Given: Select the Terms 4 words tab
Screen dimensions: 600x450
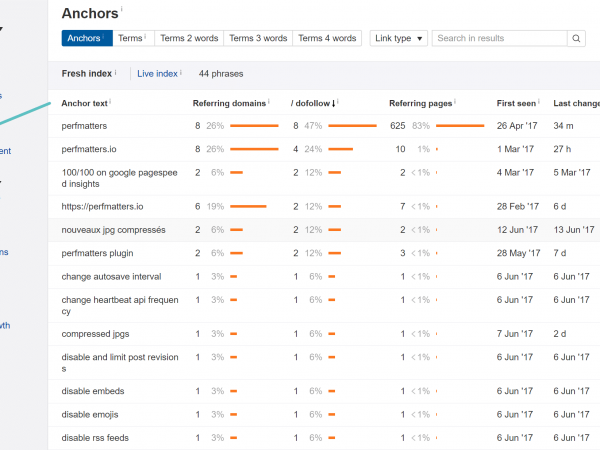Looking at the screenshot, I should tap(326, 39).
